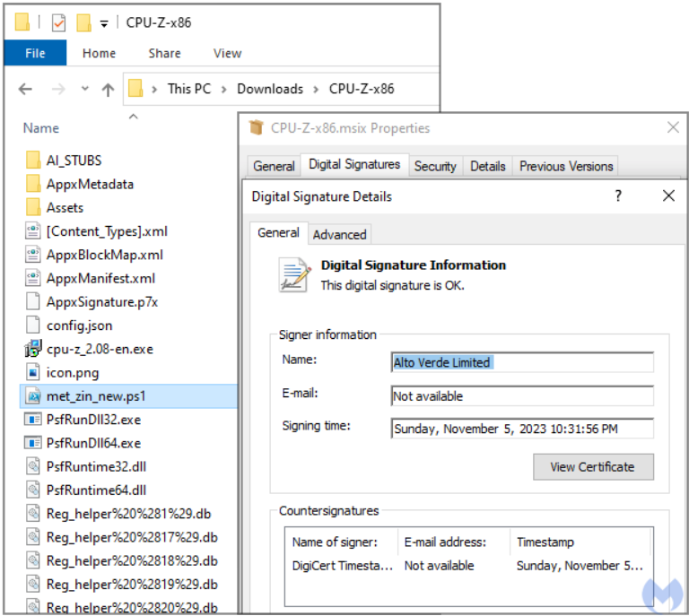
Task: Expand the This PC breadcrumb chevron
Action: click(224, 89)
